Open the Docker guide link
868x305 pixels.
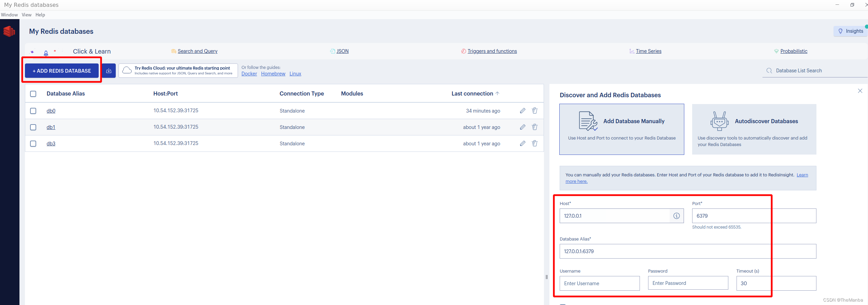(249, 74)
